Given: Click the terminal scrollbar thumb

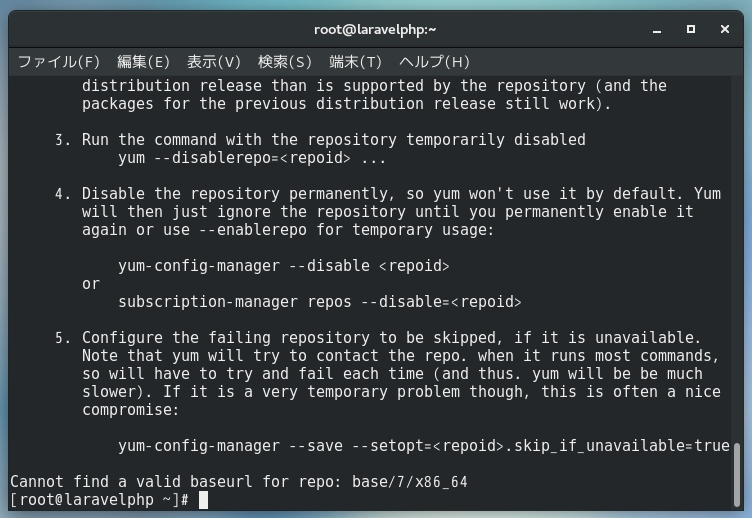Looking at the screenshot, I should 737,474.
